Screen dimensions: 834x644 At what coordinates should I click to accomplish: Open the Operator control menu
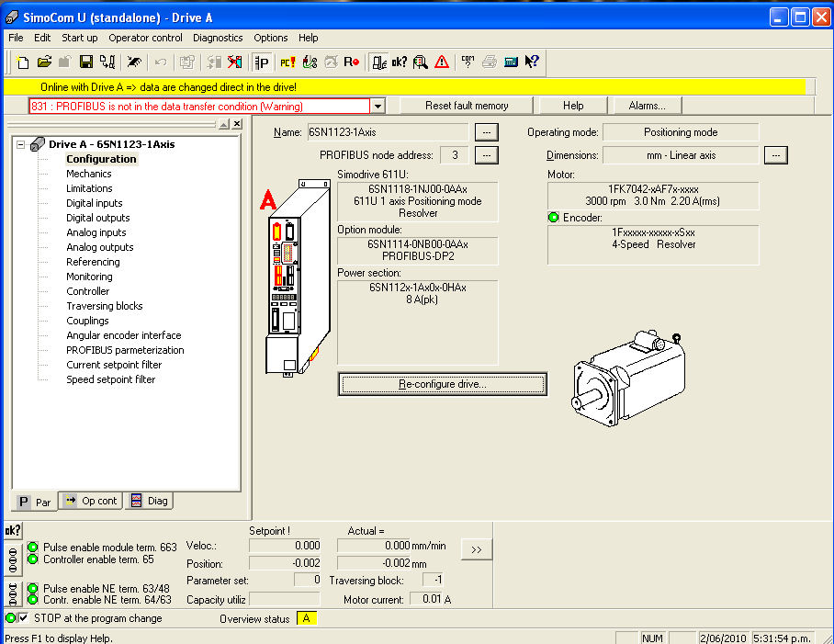point(145,38)
